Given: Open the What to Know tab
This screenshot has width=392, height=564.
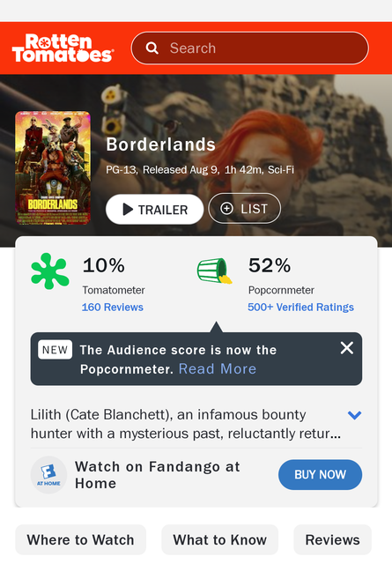Looking at the screenshot, I should tap(219, 539).
